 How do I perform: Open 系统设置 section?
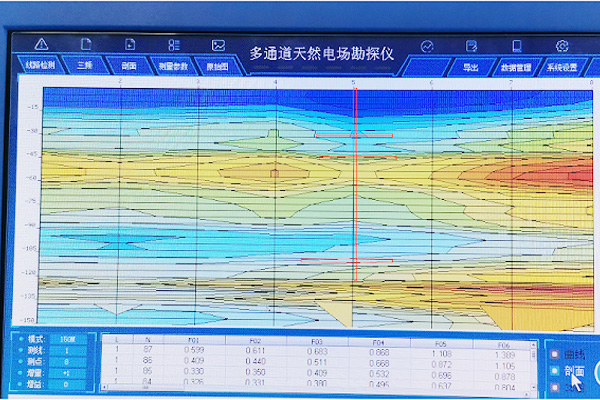coord(562,67)
